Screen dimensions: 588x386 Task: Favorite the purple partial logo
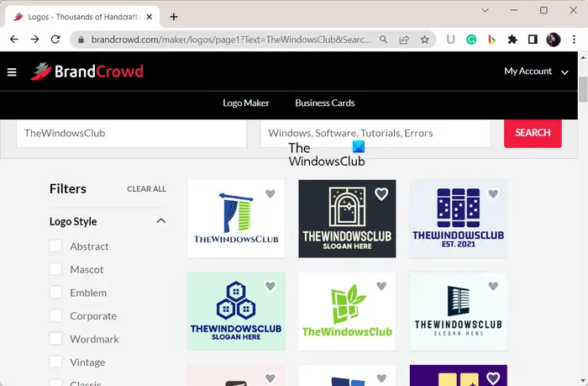tap(493, 378)
